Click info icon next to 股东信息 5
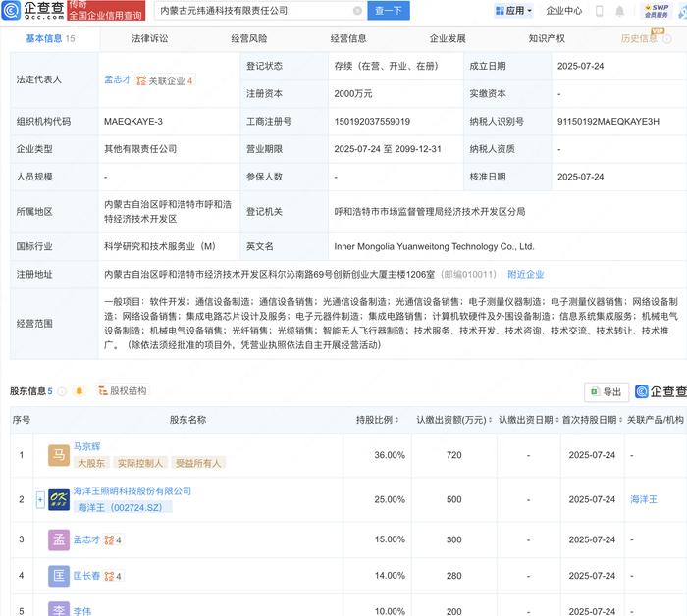Viewport: 687px width, 616px height. click(62, 391)
